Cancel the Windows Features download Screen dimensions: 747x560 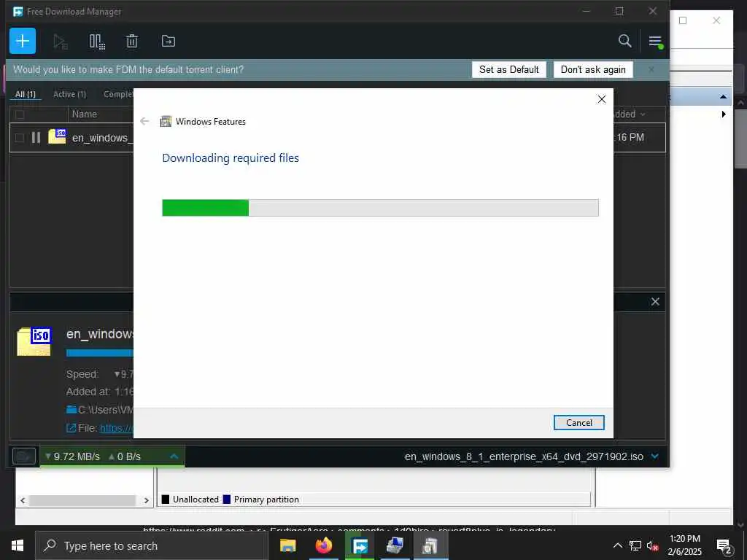[578, 422]
